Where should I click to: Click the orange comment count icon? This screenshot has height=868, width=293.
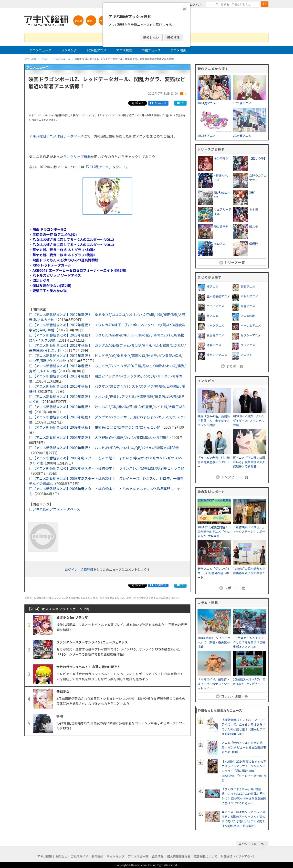click(x=182, y=94)
